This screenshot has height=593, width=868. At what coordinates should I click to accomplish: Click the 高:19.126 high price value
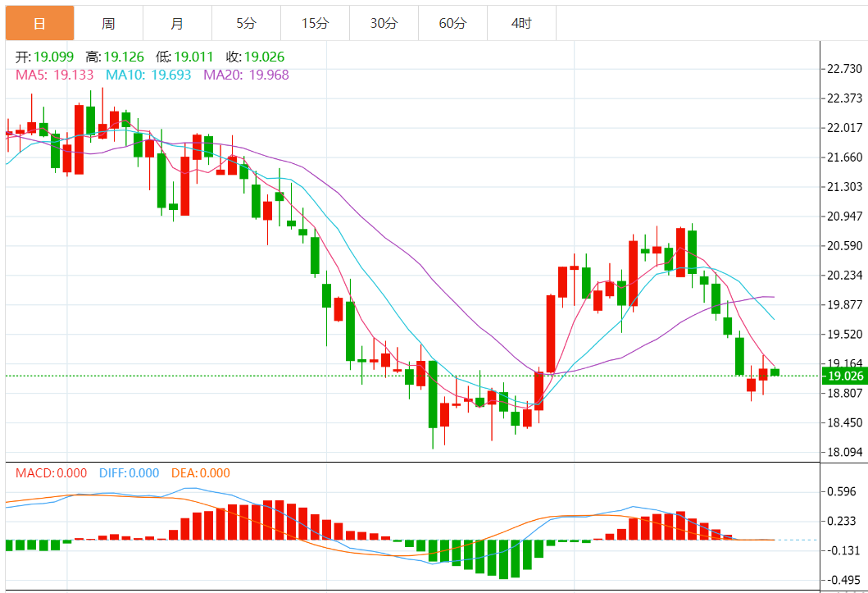pos(115,57)
